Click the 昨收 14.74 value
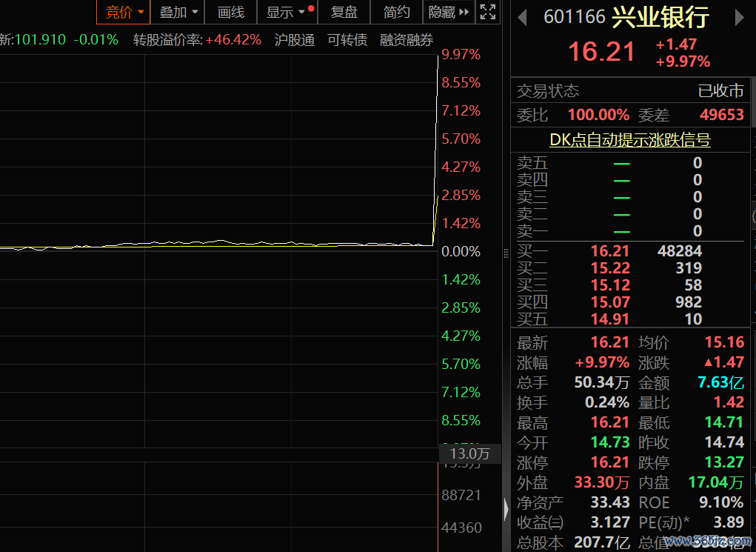This screenshot has width=756, height=552. point(724,442)
